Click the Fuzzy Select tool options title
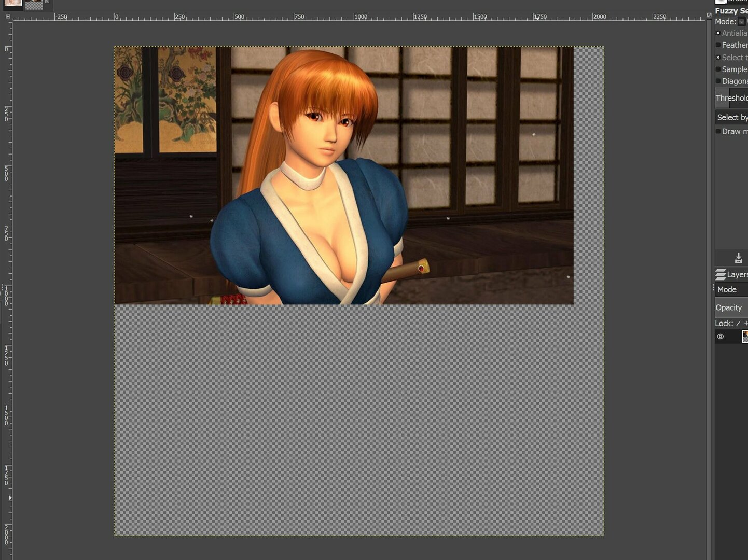The height and width of the screenshot is (560, 748). click(731, 11)
